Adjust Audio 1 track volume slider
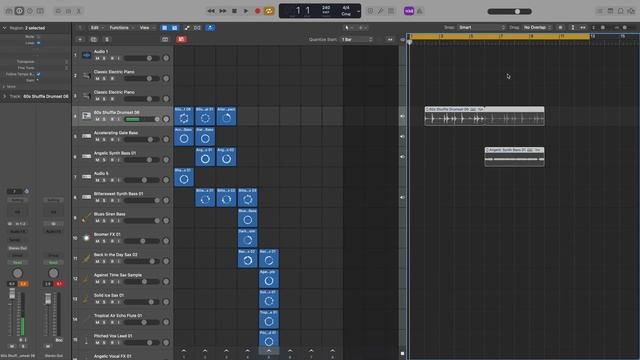Image resolution: width=640 pixels, height=360 pixels. coord(142,58)
